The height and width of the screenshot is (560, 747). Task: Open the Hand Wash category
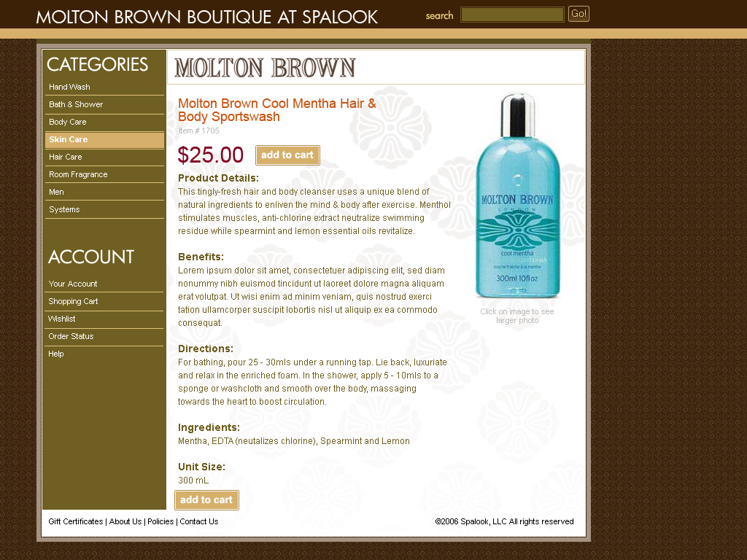tap(69, 87)
